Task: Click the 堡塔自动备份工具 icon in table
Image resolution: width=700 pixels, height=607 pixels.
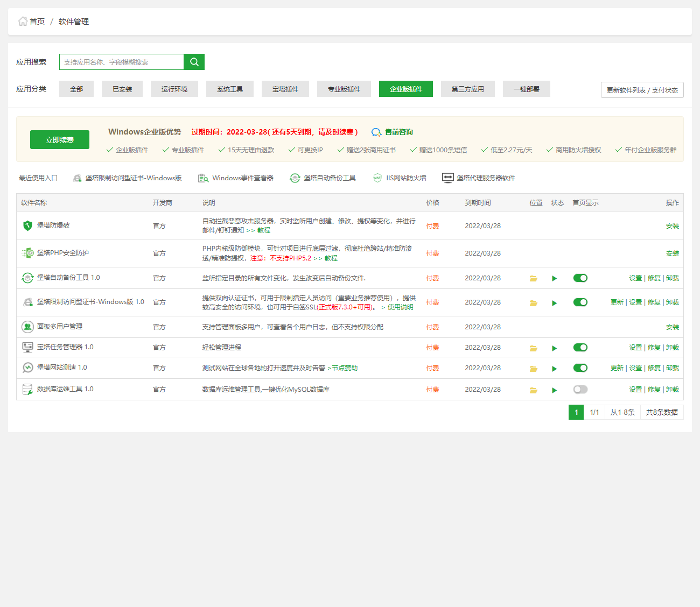Action: click(x=27, y=278)
